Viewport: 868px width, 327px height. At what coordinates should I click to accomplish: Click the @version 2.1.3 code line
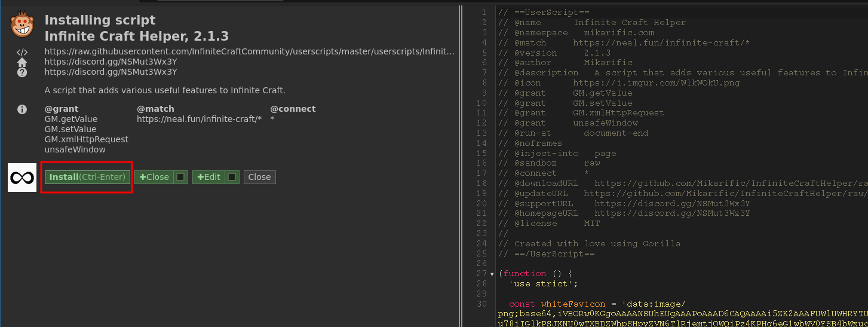coord(554,53)
